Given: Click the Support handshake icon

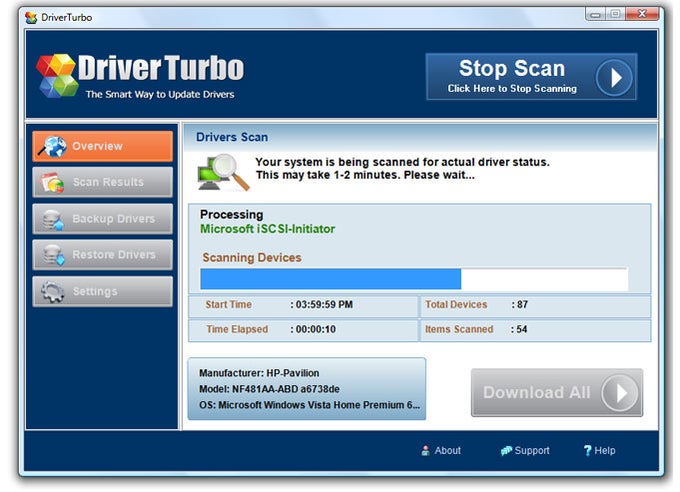Looking at the screenshot, I should tap(506, 451).
